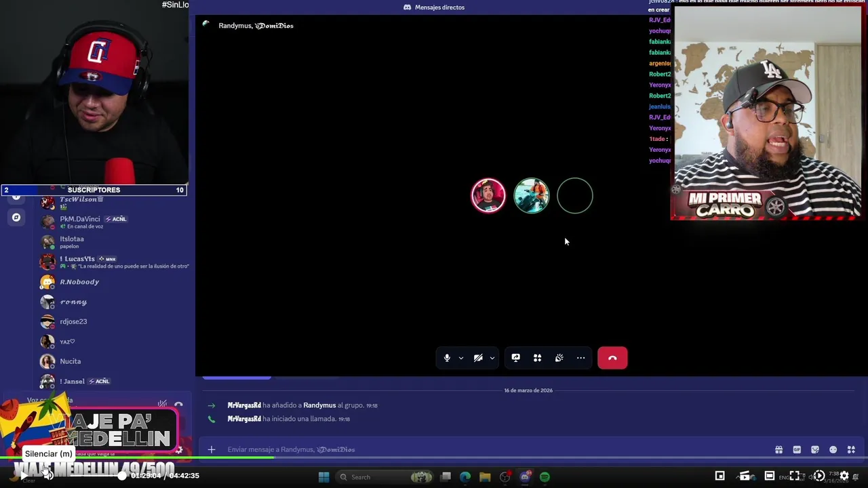Click the Discord sidebar discover icon
Viewport: 868px width, 488px height.
[16, 218]
